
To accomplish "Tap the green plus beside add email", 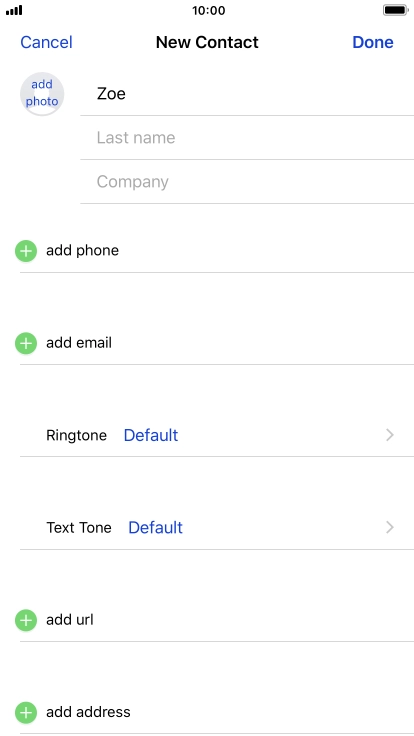I will [x=26, y=343].
